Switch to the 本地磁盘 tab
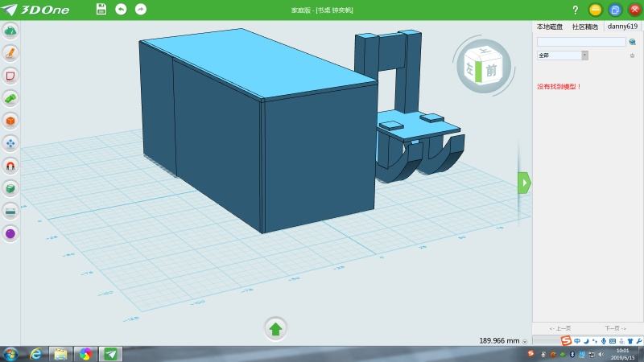This screenshot has width=644, height=362. [549, 27]
